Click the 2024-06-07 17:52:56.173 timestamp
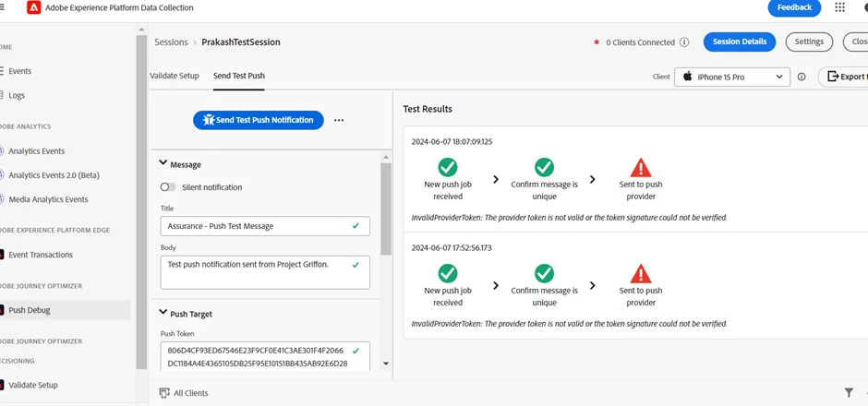The width and height of the screenshot is (868, 406). 452,248
